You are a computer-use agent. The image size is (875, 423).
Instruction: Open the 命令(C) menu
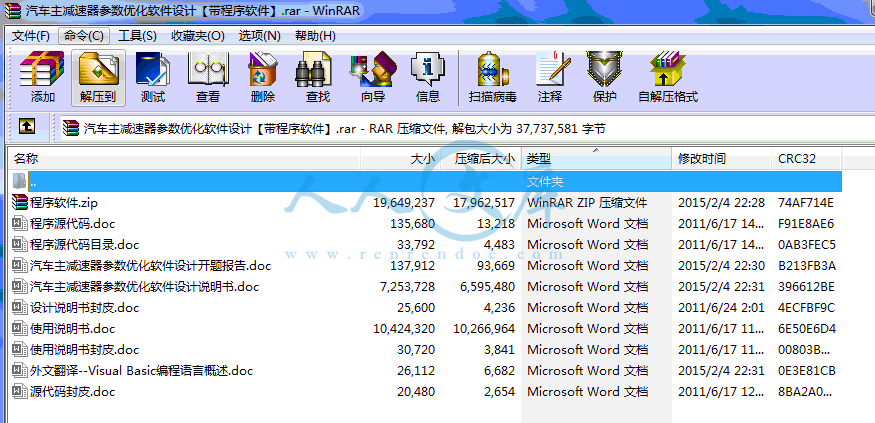click(x=84, y=36)
